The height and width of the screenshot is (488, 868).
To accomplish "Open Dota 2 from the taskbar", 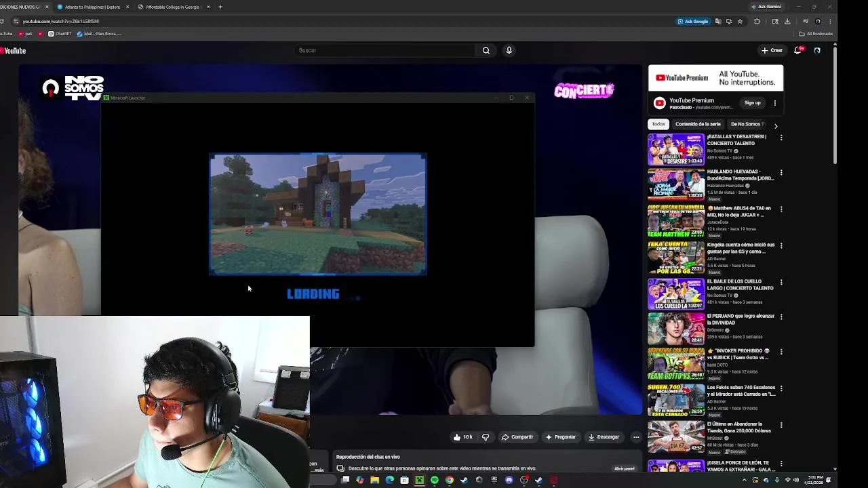I will [x=553, y=480].
